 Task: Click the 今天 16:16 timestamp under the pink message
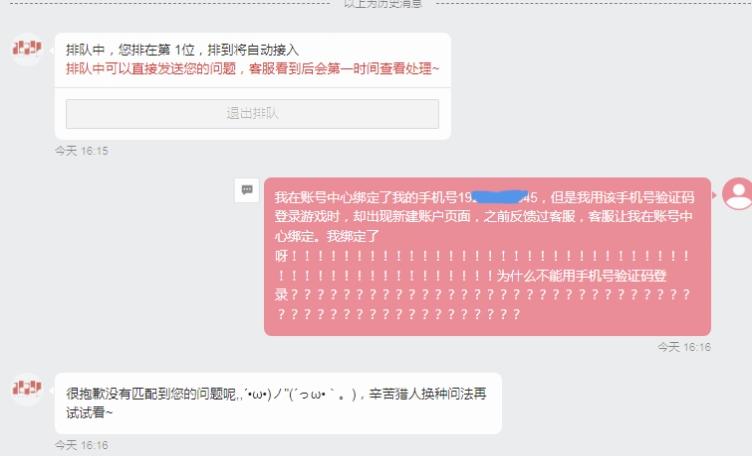click(x=684, y=347)
